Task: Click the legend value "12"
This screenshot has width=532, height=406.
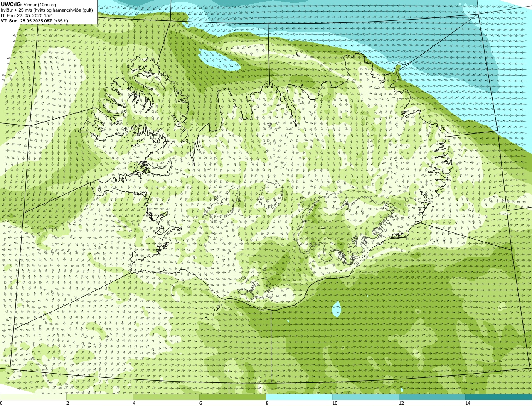Action: click(x=401, y=403)
